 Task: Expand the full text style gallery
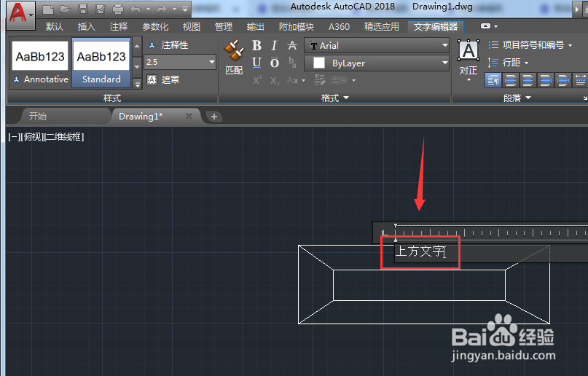pos(137,85)
